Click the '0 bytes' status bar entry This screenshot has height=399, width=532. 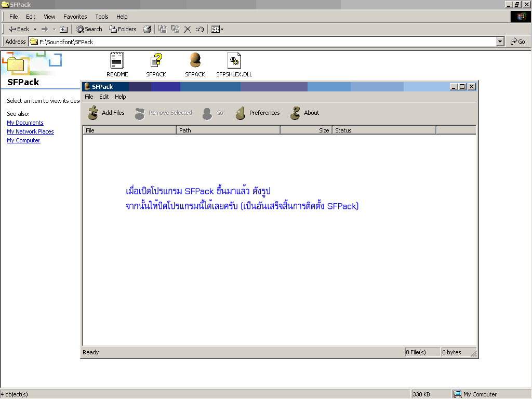[457, 353]
